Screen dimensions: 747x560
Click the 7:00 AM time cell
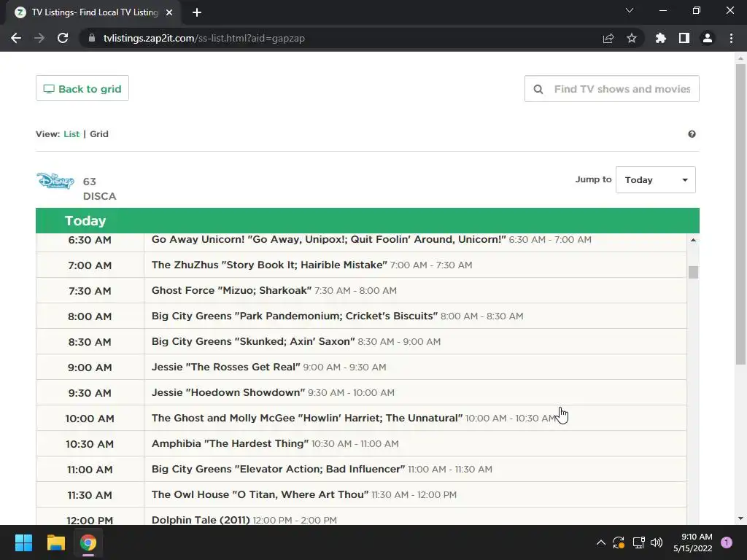(x=90, y=265)
